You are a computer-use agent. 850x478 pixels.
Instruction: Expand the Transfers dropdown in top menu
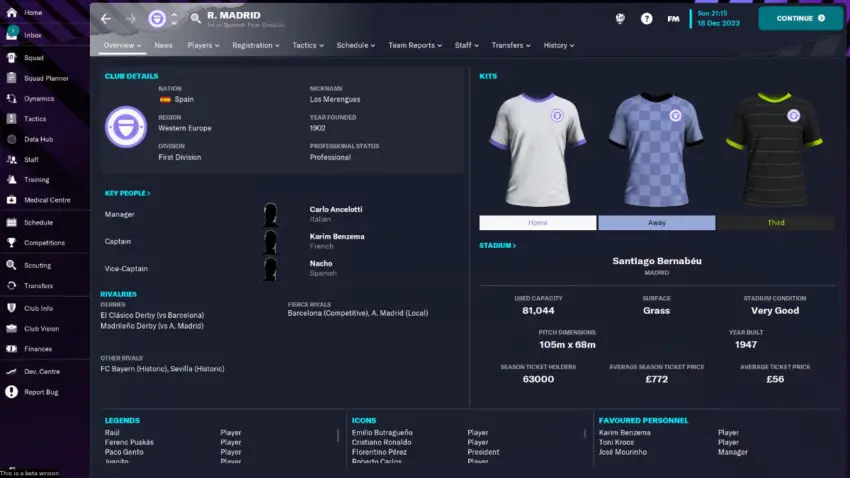coord(511,46)
